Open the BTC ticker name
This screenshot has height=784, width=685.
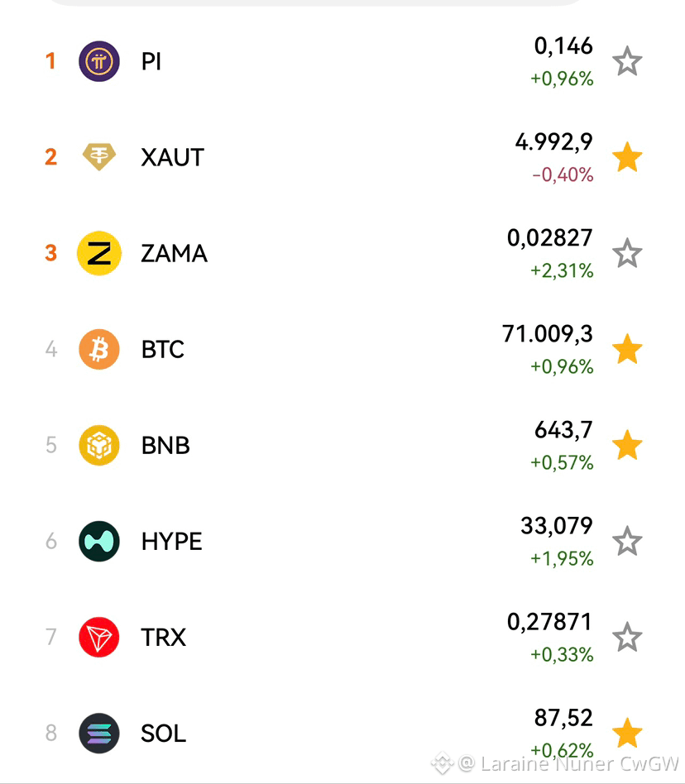coord(163,350)
